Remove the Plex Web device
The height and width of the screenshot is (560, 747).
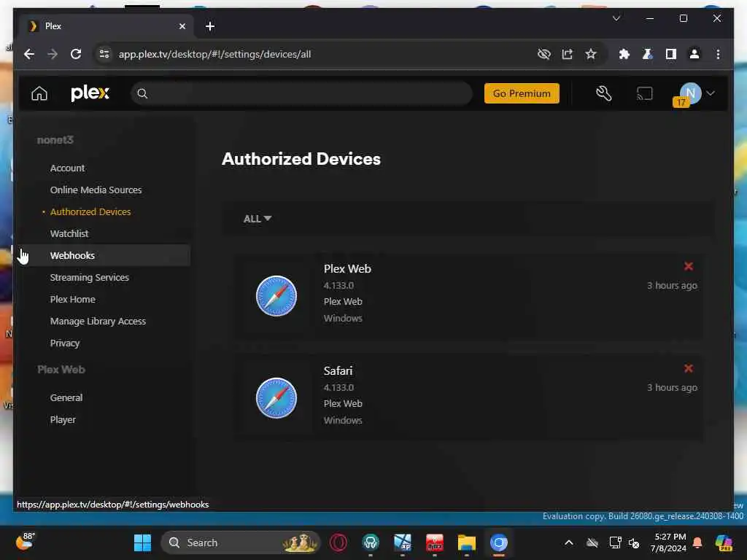[x=689, y=266]
